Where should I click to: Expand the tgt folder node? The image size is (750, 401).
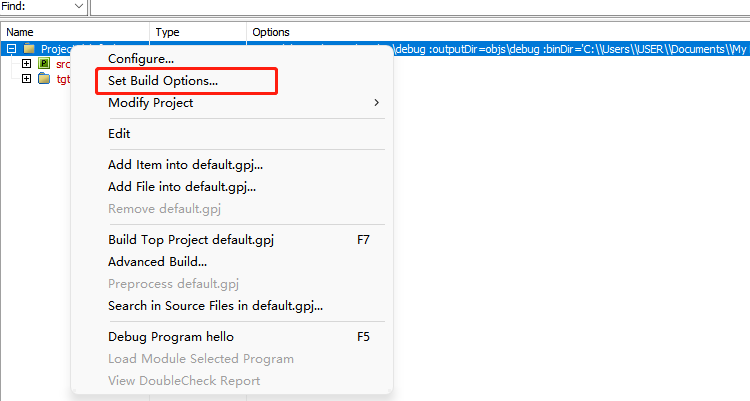[26, 79]
